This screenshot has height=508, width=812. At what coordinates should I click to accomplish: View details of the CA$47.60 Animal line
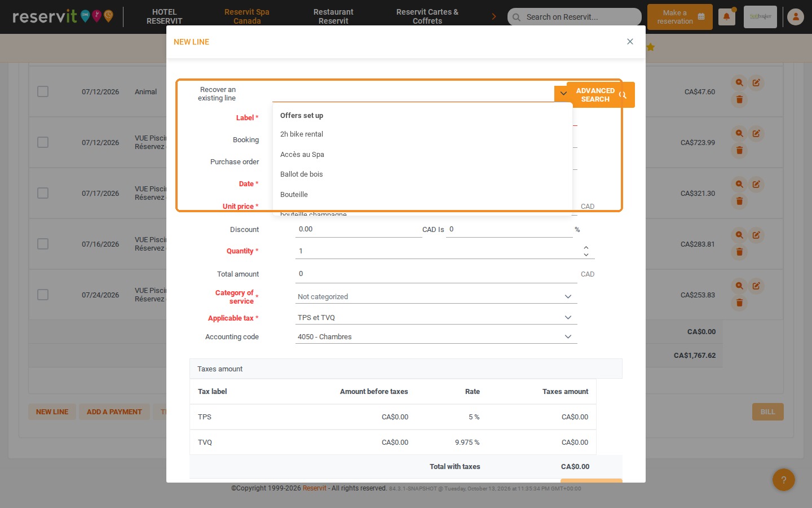739,83
